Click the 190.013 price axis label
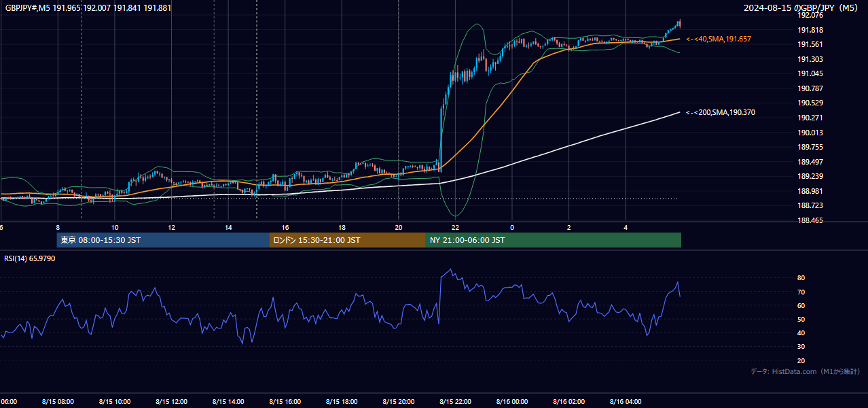 tap(810, 133)
